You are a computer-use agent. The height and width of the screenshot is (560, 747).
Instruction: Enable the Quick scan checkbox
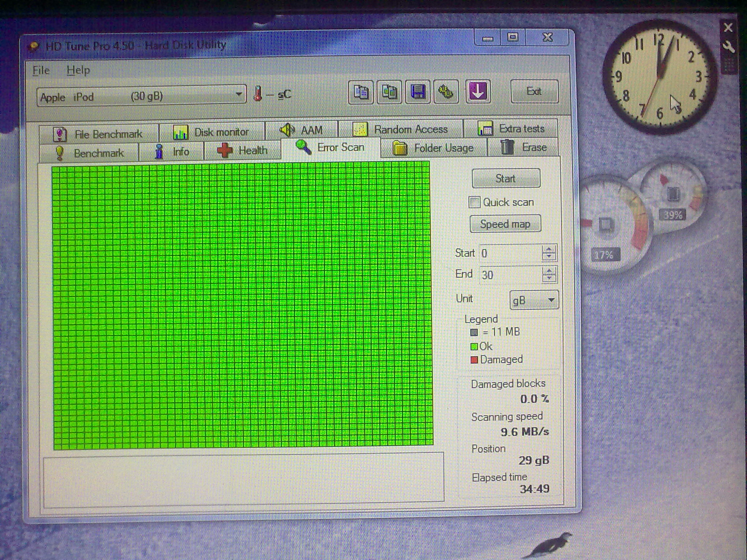coord(475,202)
